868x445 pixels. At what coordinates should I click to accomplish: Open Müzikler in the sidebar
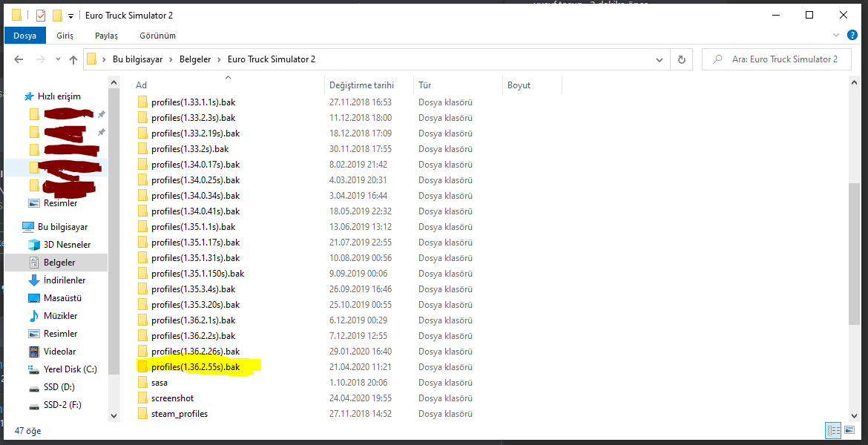coord(60,315)
